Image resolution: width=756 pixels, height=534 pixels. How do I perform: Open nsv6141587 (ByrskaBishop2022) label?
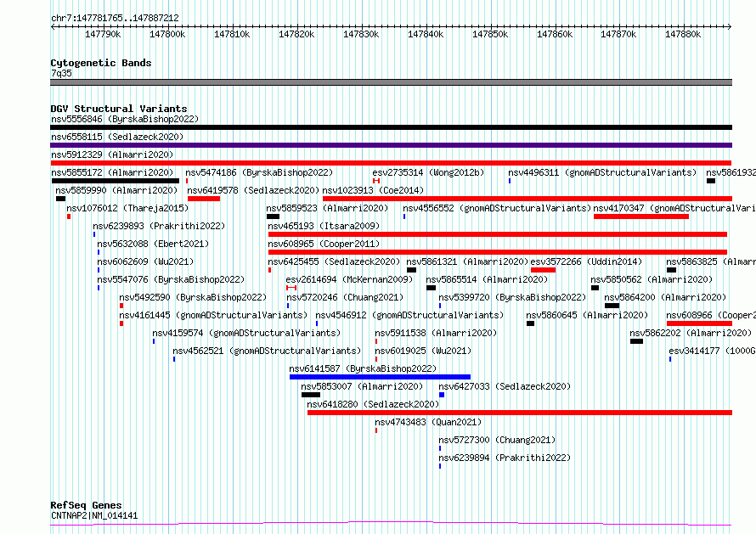point(363,368)
